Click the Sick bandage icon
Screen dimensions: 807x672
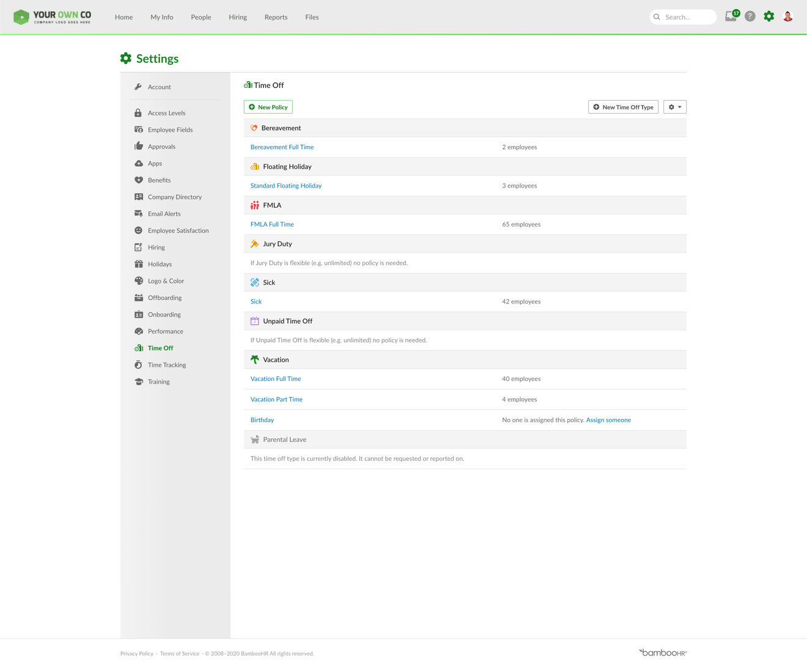(255, 282)
